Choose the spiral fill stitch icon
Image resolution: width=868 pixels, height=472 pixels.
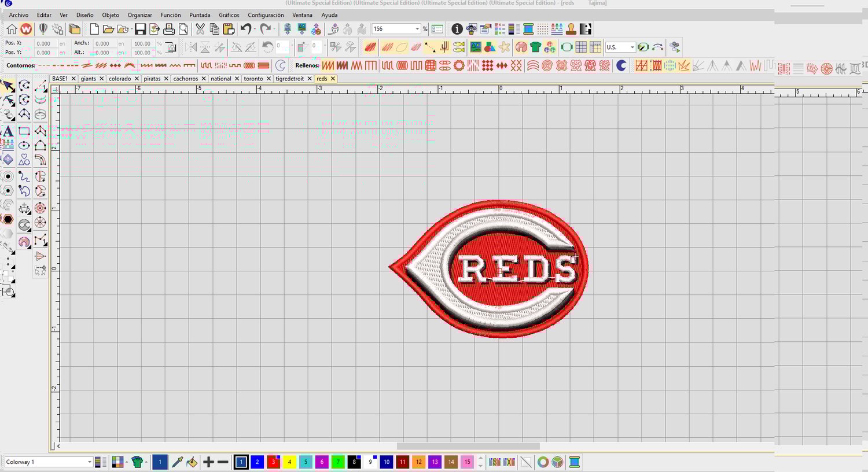pos(547,65)
